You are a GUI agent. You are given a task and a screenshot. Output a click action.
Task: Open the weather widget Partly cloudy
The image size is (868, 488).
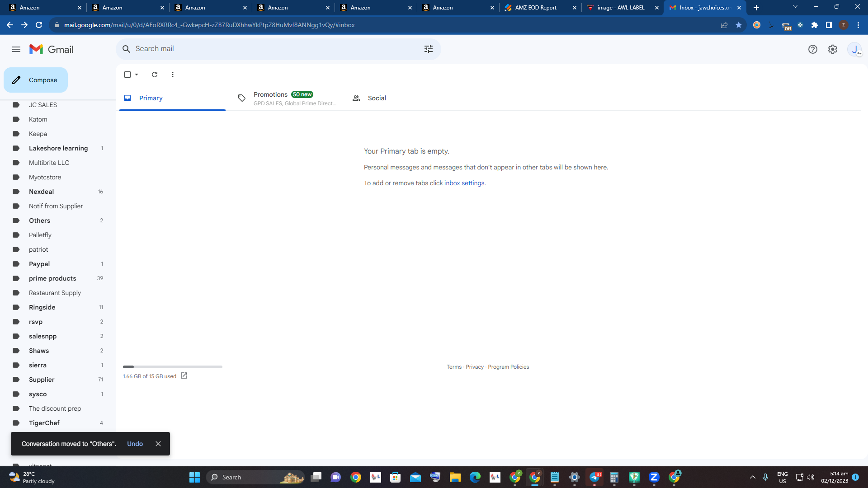(32, 477)
